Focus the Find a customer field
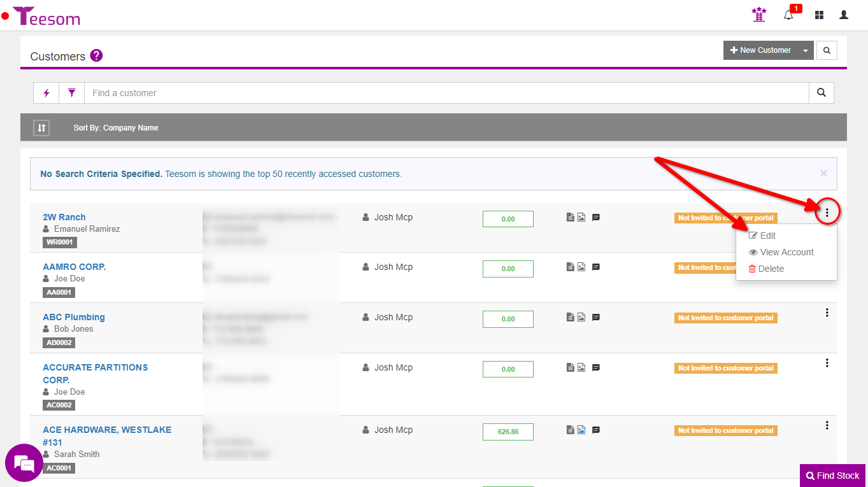 click(446, 93)
